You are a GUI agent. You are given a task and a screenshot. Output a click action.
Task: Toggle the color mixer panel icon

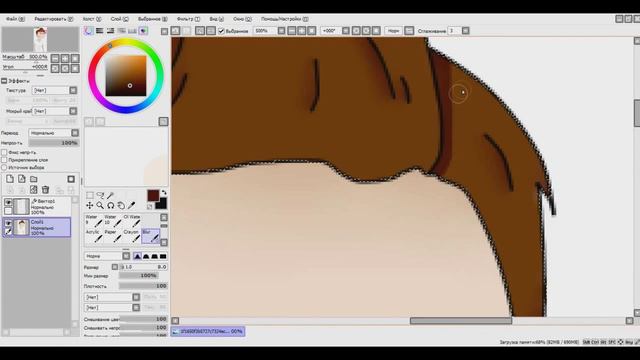(121, 31)
